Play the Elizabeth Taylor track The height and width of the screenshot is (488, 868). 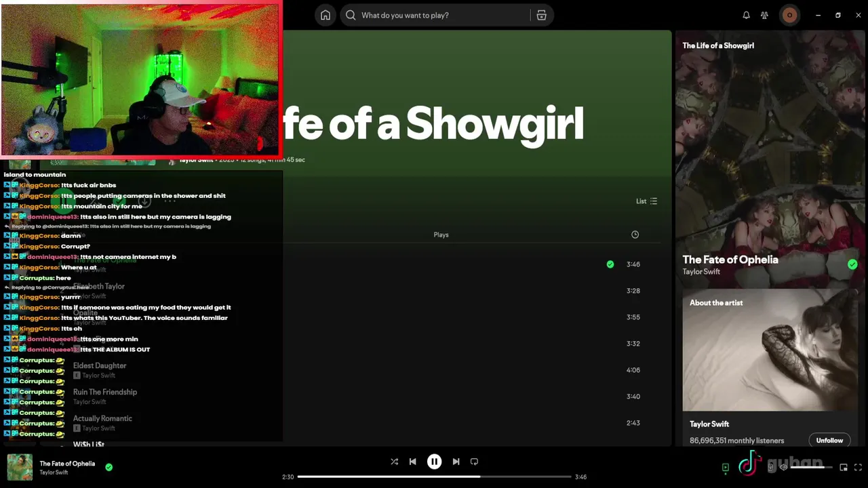coord(99,287)
